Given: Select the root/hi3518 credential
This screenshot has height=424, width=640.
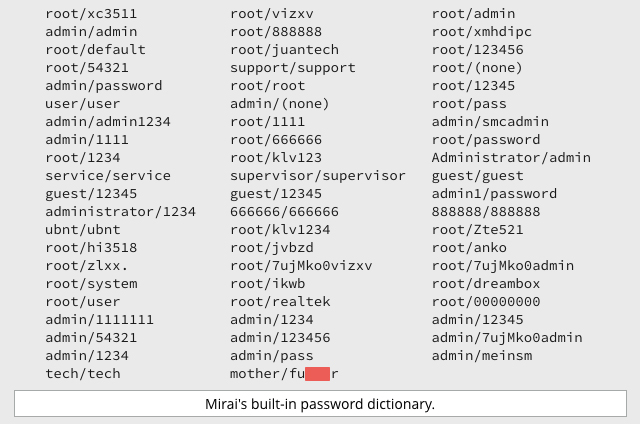Looking at the screenshot, I should coord(91,248).
